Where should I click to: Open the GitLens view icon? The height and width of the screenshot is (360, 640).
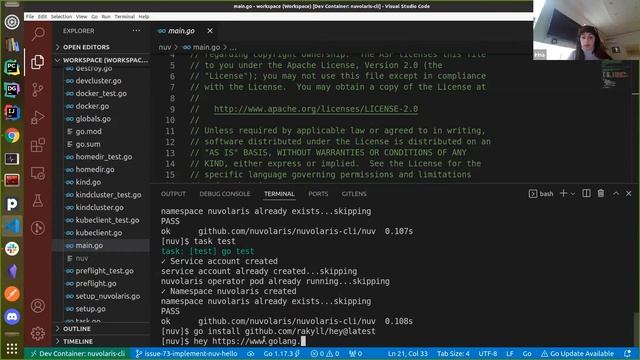(38, 228)
